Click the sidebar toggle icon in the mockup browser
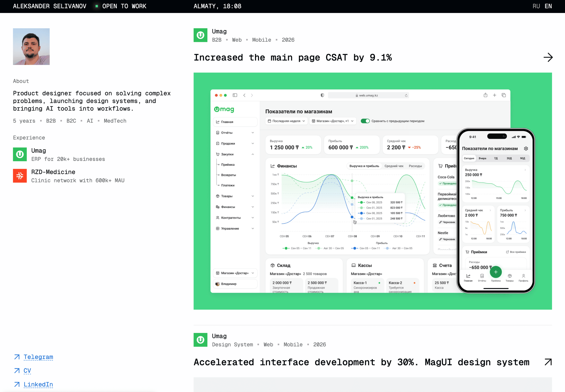The image size is (565, 392). (x=235, y=95)
